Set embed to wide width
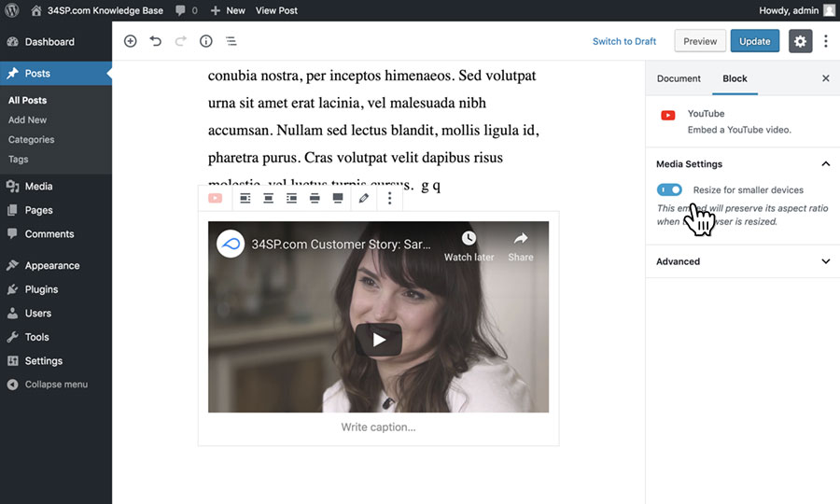 tap(315, 198)
